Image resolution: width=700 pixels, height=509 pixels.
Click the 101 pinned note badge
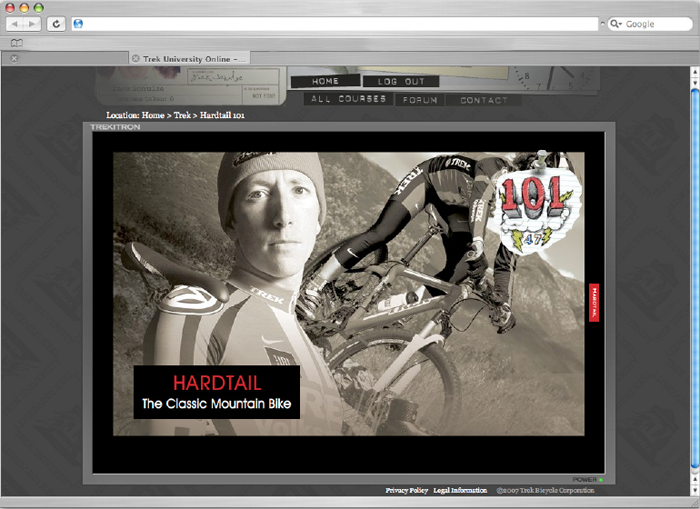[534, 207]
